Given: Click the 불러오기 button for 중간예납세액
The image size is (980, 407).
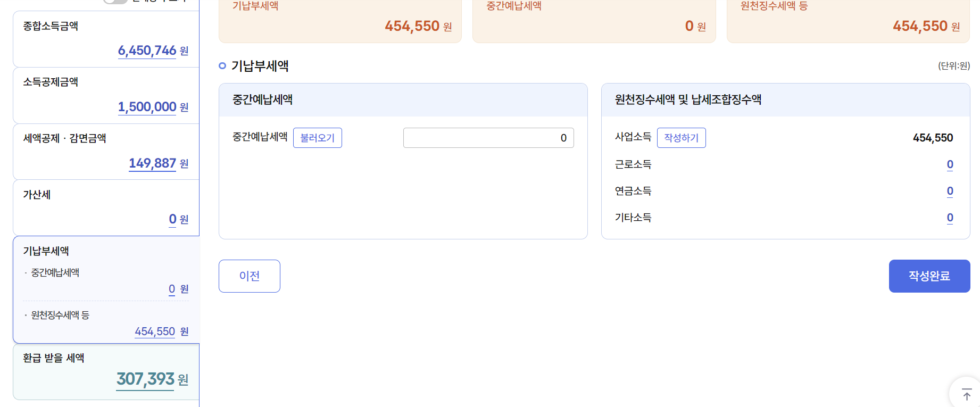Looking at the screenshot, I should [x=318, y=138].
